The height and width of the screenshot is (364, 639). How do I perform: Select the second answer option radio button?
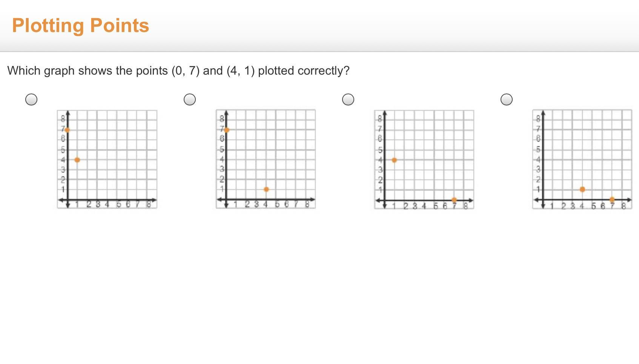(x=190, y=99)
